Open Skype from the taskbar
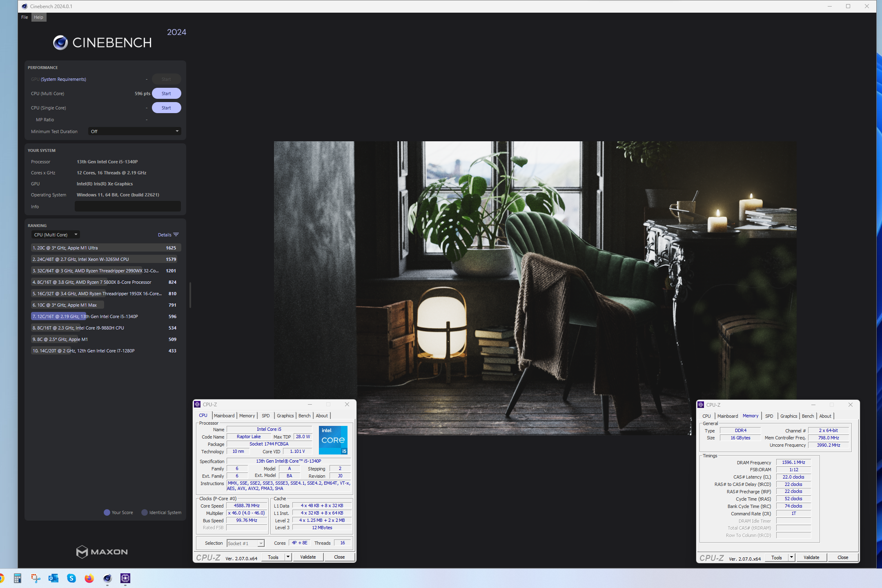The height and width of the screenshot is (588, 882). (x=71, y=578)
